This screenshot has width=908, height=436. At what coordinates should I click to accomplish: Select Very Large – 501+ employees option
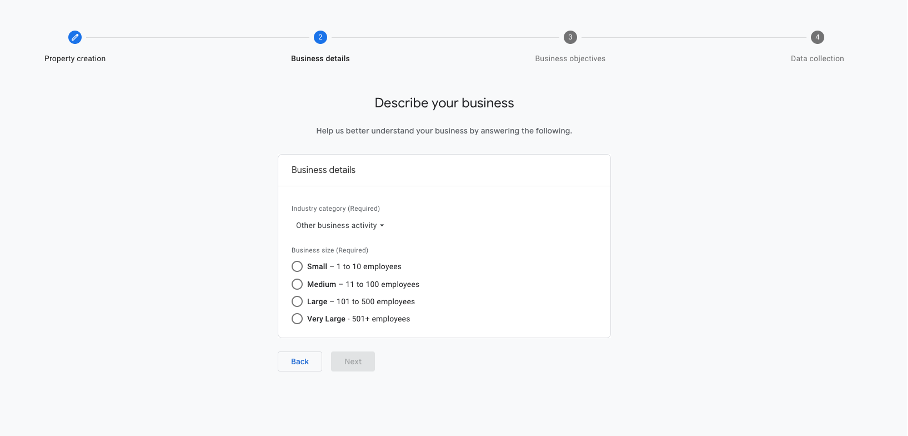pyautogui.click(x=297, y=319)
